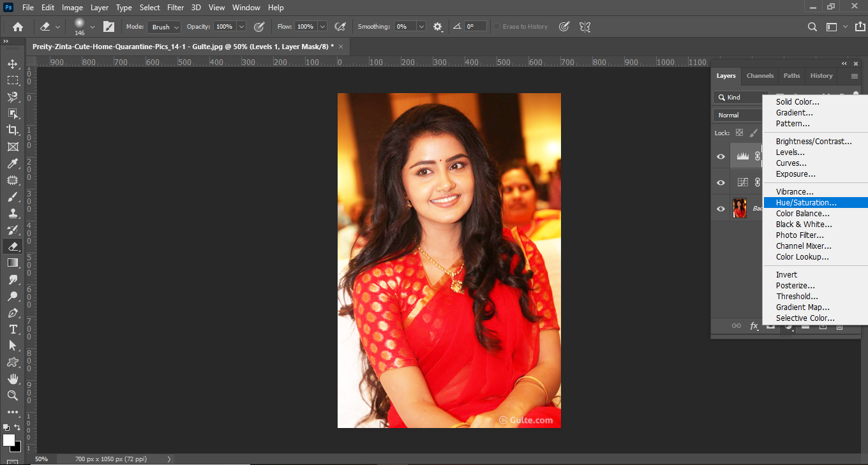Hide the Levels 1 adjustment layer
Screen dimensions: 868x465
click(x=721, y=156)
